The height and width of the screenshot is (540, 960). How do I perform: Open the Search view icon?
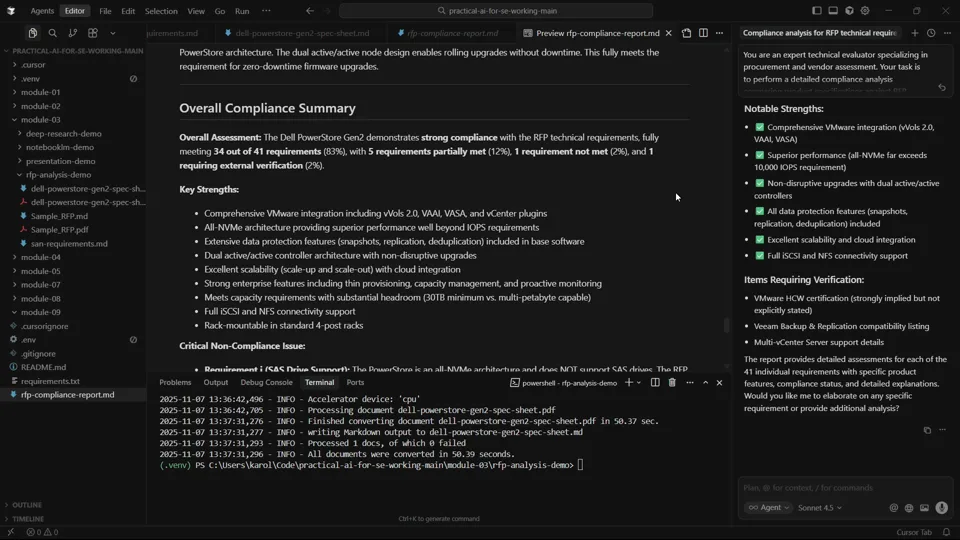coord(53,33)
